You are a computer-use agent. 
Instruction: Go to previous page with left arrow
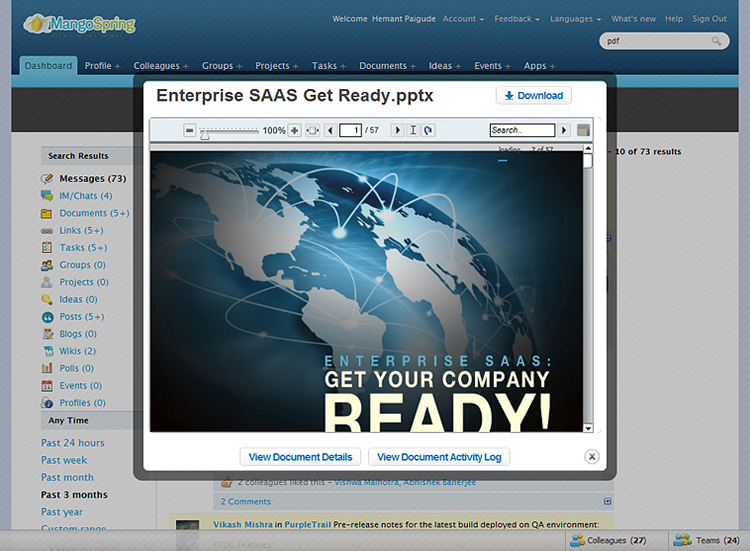(x=330, y=130)
